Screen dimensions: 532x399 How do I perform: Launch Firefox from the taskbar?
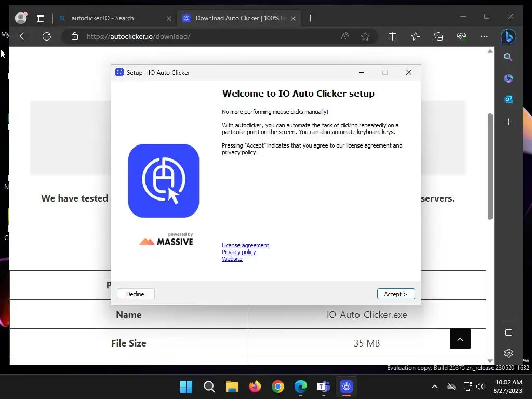[x=255, y=387]
